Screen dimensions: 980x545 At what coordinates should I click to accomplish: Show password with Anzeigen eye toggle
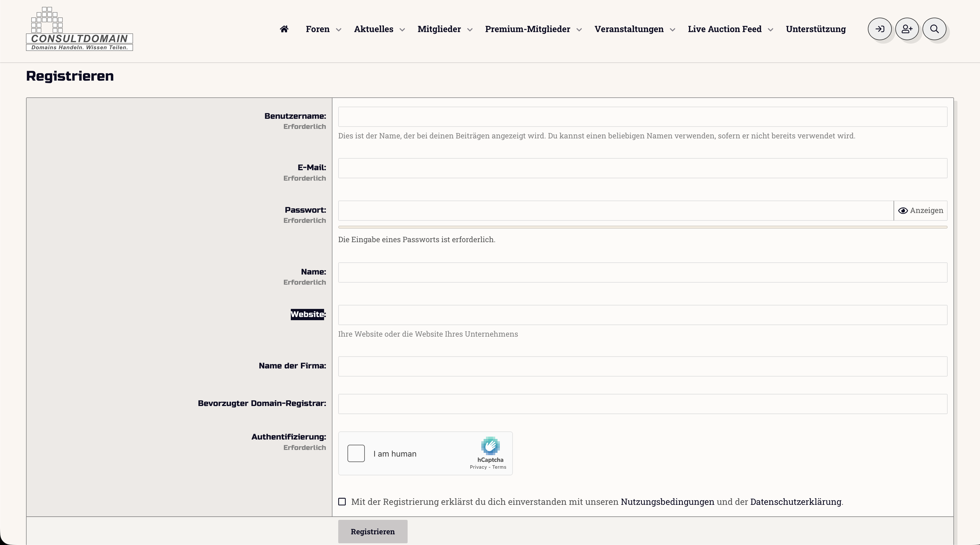pos(920,211)
